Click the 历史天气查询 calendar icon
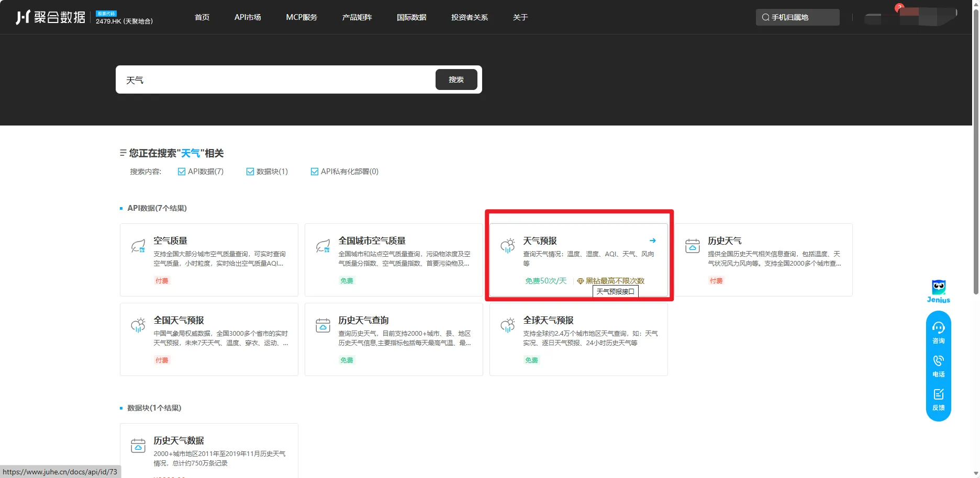 pos(323,325)
